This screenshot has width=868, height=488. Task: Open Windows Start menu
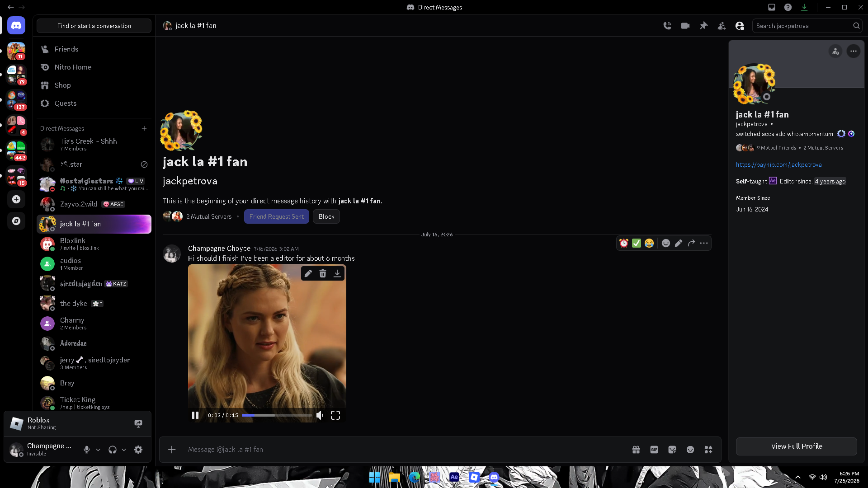pyautogui.click(x=375, y=477)
